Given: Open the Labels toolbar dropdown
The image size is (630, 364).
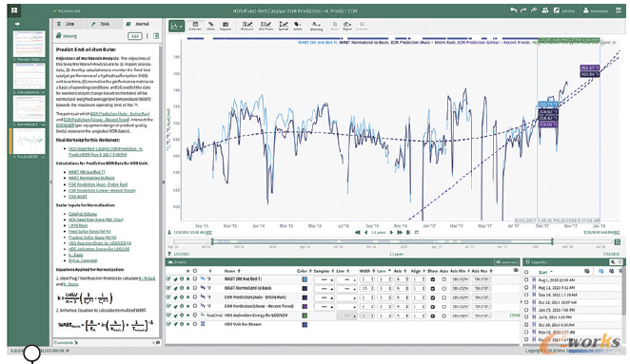Looking at the screenshot, I should [297, 26].
